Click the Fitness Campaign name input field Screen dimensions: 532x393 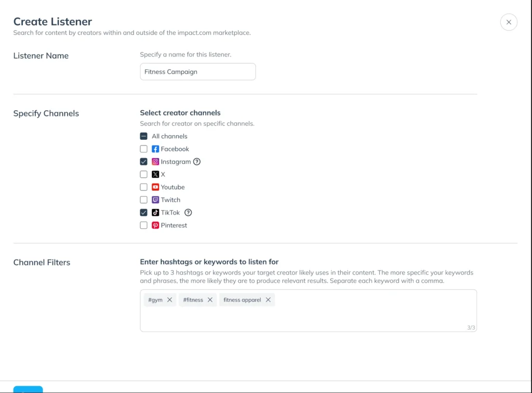point(197,71)
